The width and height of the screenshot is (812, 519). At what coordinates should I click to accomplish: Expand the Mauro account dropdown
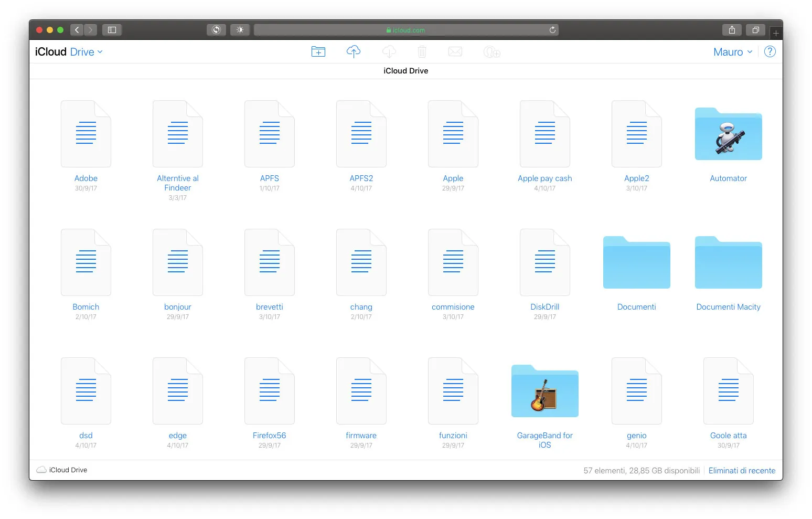point(732,51)
